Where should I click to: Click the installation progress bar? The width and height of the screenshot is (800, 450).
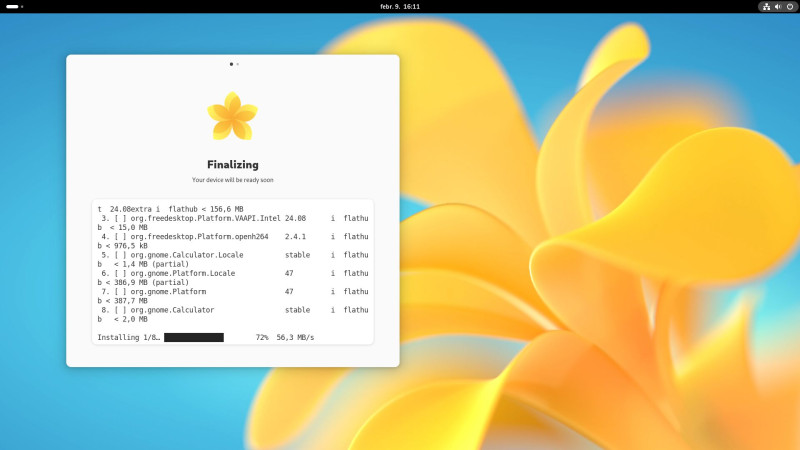tap(194, 337)
